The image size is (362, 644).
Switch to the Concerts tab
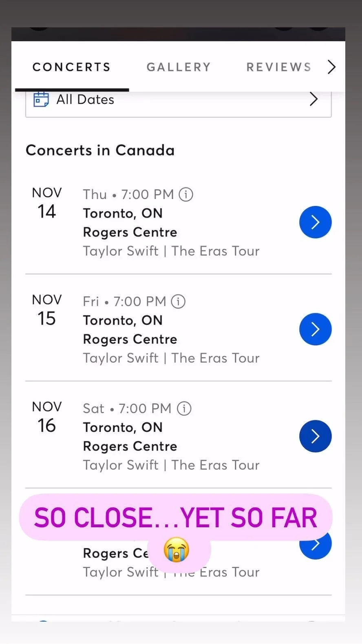click(x=72, y=67)
